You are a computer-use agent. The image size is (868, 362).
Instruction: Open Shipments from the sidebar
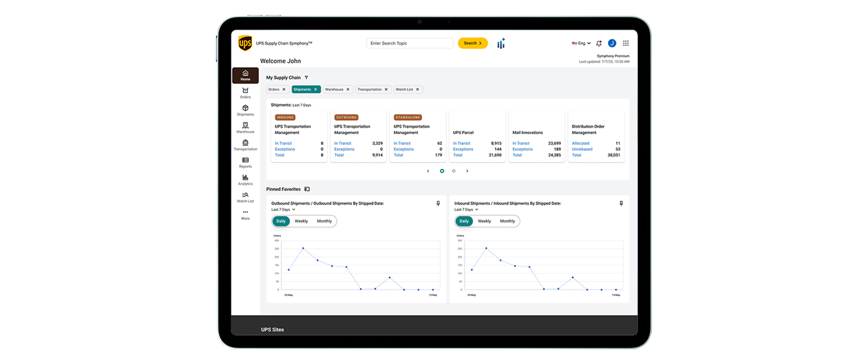pos(245,110)
